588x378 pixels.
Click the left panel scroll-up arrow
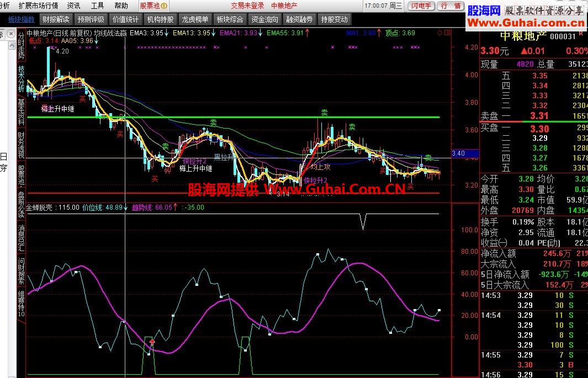click(x=12, y=46)
